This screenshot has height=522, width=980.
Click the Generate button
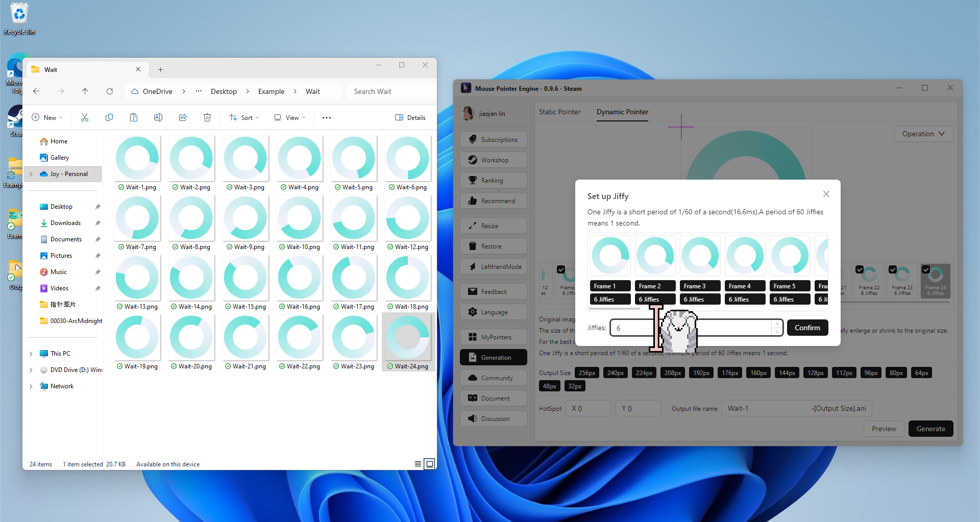click(x=930, y=429)
